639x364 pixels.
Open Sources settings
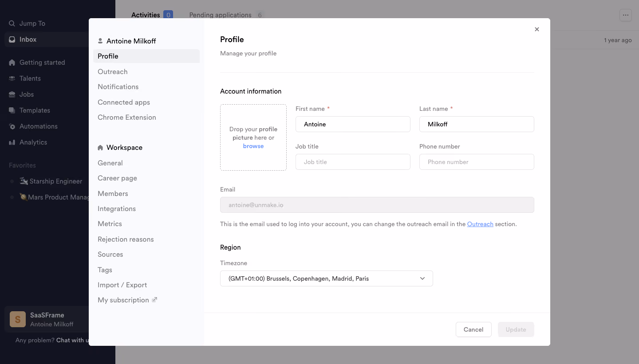(x=146, y=254)
